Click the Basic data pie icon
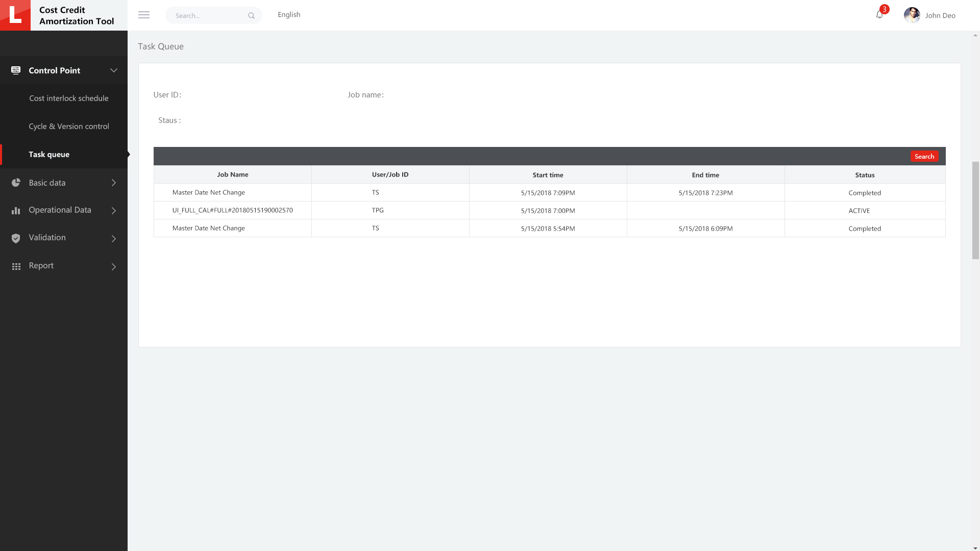The image size is (980, 551). tap(16, 183)
